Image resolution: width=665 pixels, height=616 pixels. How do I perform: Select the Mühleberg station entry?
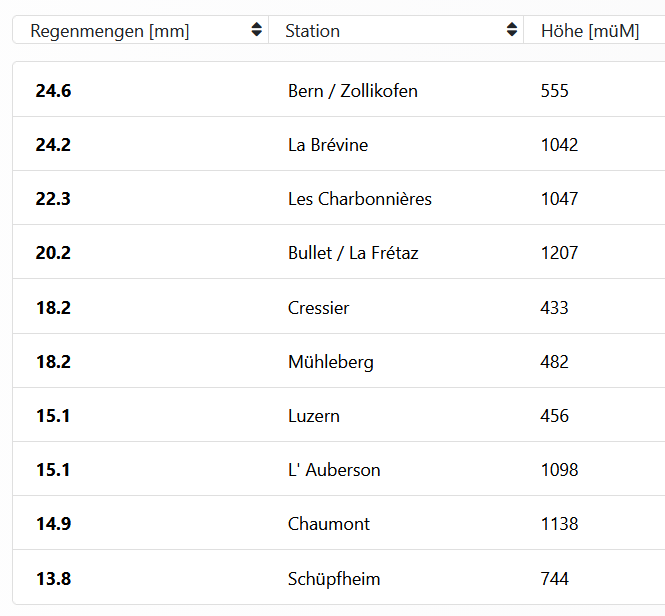pos(331,361)
